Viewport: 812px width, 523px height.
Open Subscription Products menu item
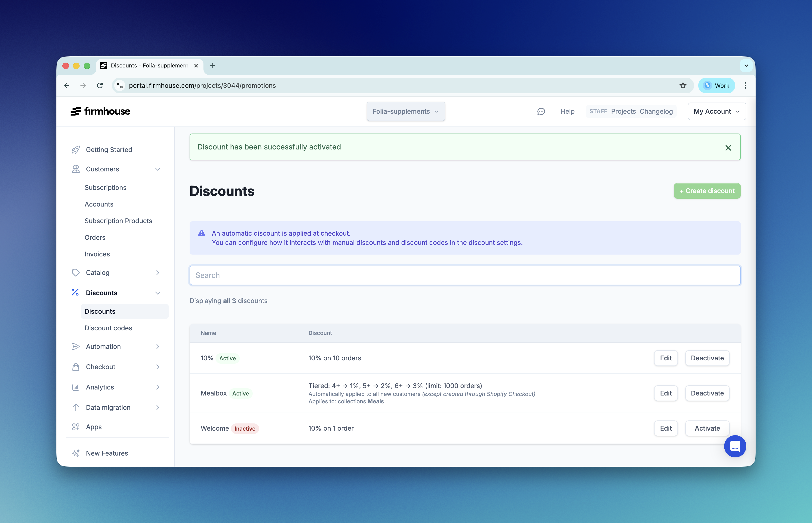118,221
